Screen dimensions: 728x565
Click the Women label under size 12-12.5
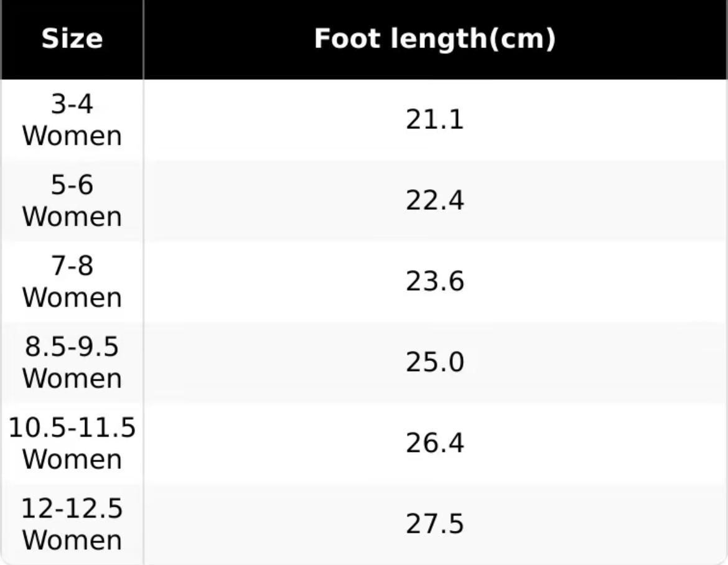(72, 539)
